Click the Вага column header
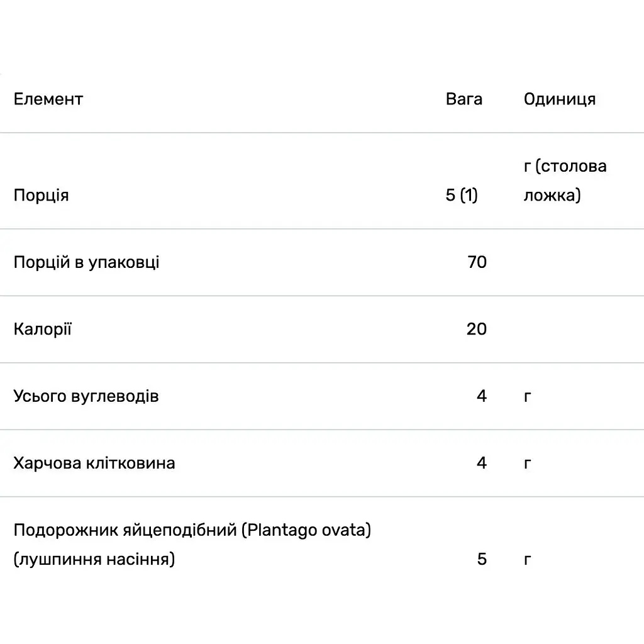This screenshot has height=644, width=644. tap(464, 99)
